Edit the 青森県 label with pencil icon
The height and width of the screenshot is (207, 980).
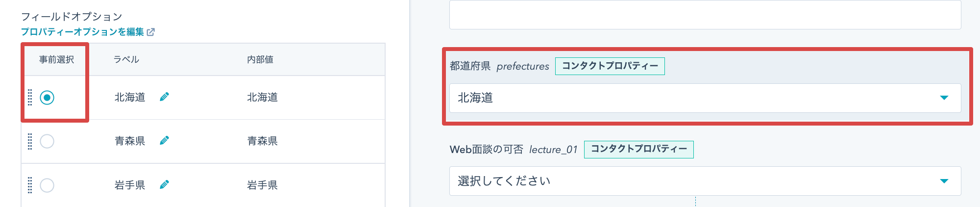pyautogui.click(x=165, y=141)
